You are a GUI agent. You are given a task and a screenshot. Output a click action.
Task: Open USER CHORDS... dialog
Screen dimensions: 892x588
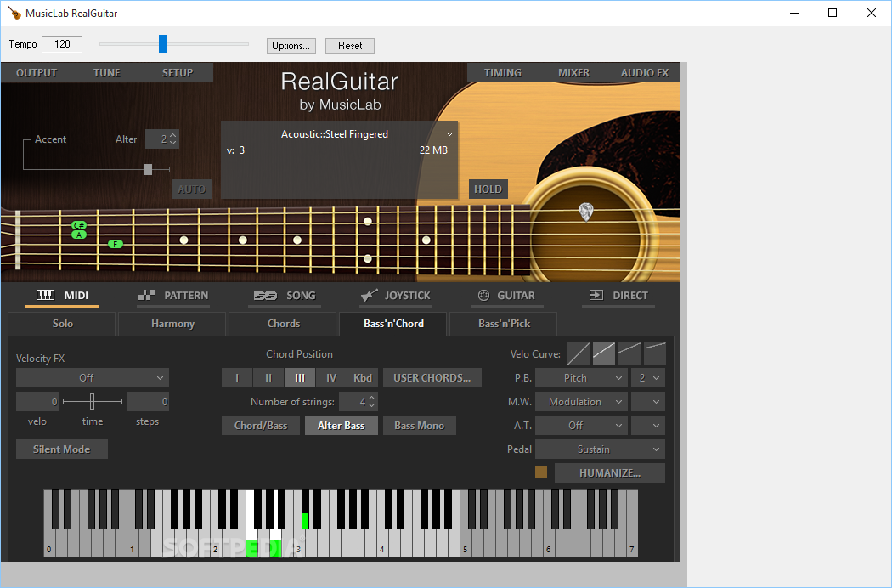tap(432, 378)
